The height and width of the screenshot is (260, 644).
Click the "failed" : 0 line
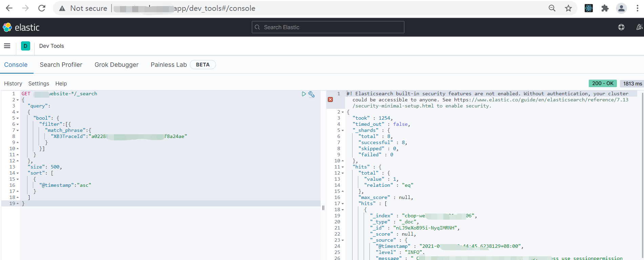click(376, 155)
